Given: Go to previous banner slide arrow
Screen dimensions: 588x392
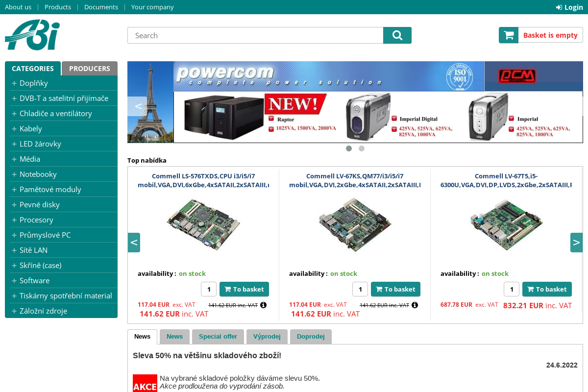Looking at the screenshot, I should coord(138,106).
